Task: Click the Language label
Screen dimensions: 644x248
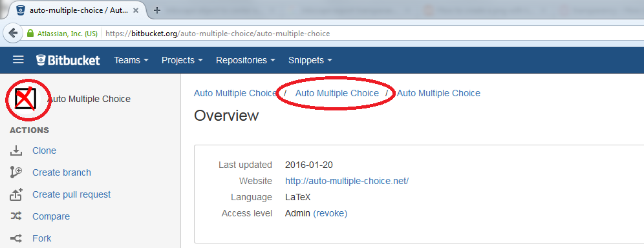Action: click(252, 197)
